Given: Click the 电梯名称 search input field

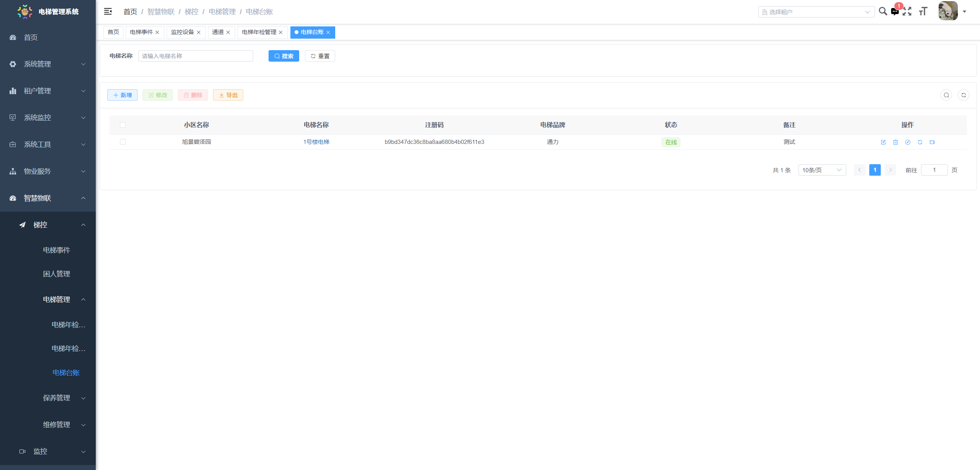Looking at the screenshot, I should point(195,56).
